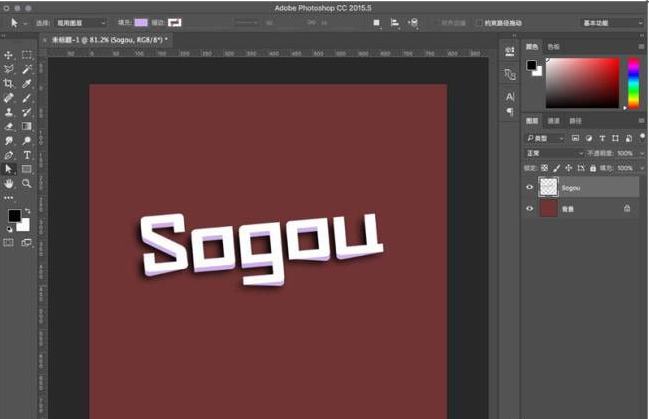The width and height of the screenshot is (649, 419).
Task: Toggle pixel layer filter
Action: (575, 138)
